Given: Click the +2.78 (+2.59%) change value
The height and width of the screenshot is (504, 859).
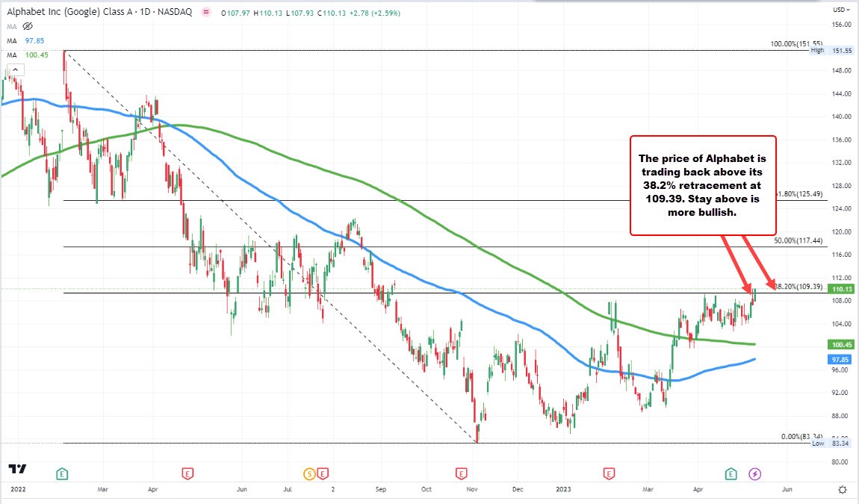Looking at the screenshot, I should (x=375, y=13).
